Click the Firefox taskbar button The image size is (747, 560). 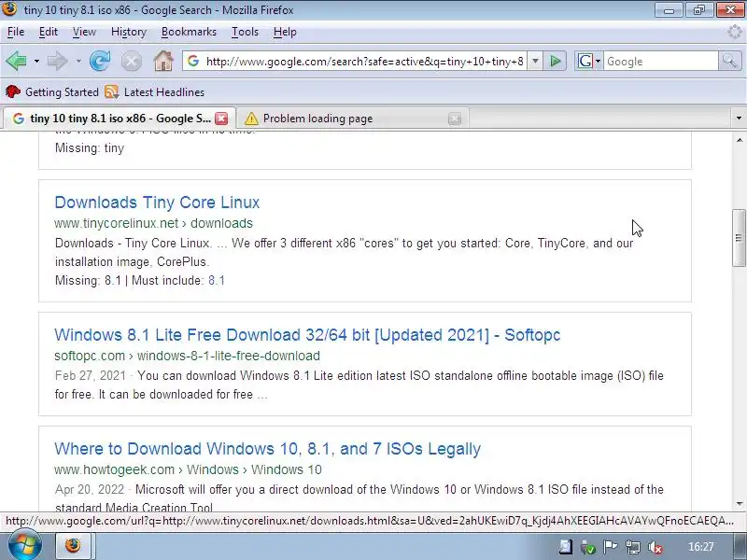click(x=74, y=546)
